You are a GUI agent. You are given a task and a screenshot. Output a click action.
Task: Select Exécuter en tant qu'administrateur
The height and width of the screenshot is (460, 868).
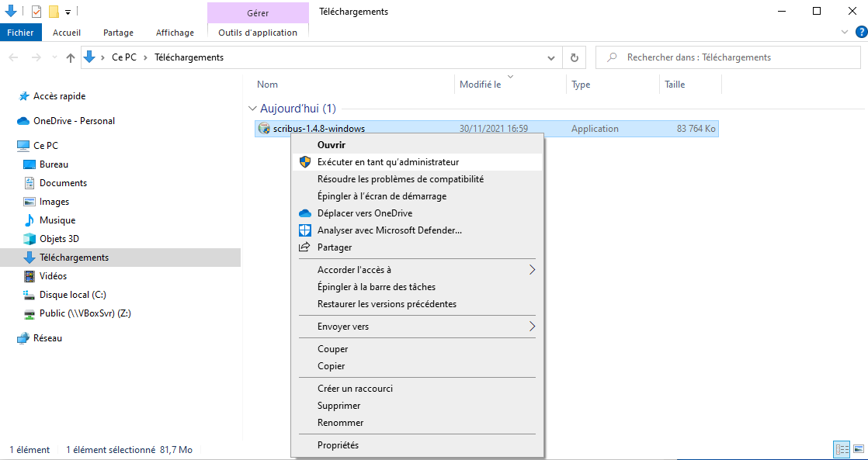coord(387,162)
